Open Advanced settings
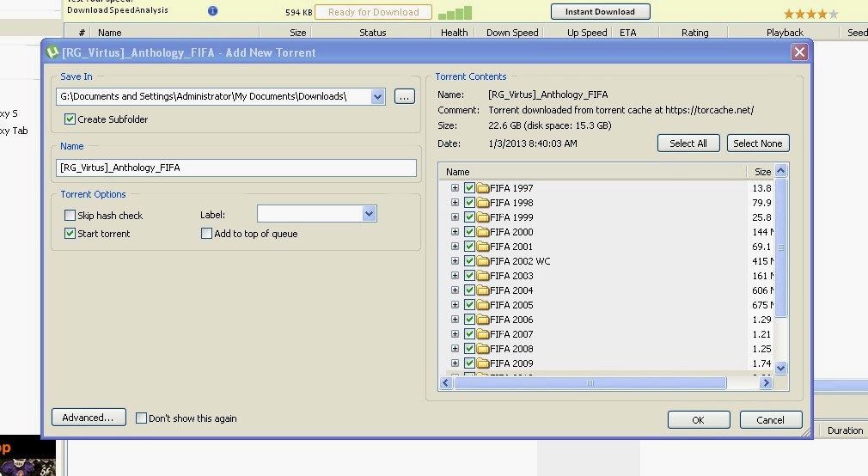 click(x=89, y=418)
